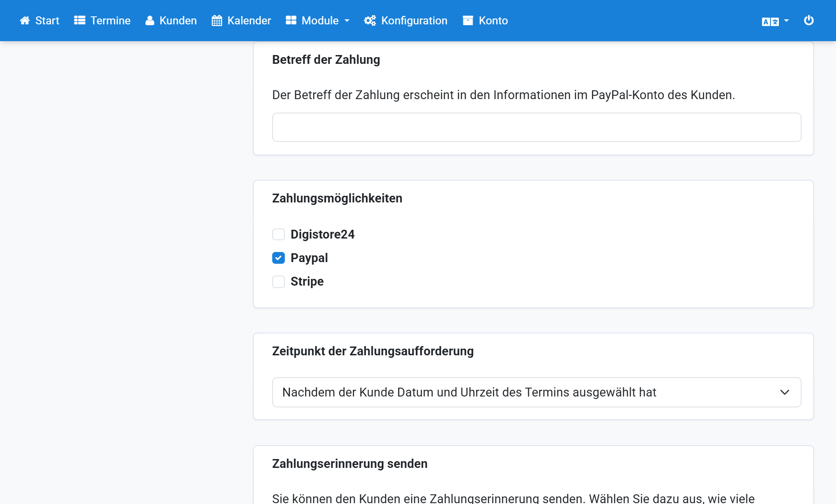The height and width of the screenshot is (504, 836).
Task: Click the Stripe label text
Action: 307,281
